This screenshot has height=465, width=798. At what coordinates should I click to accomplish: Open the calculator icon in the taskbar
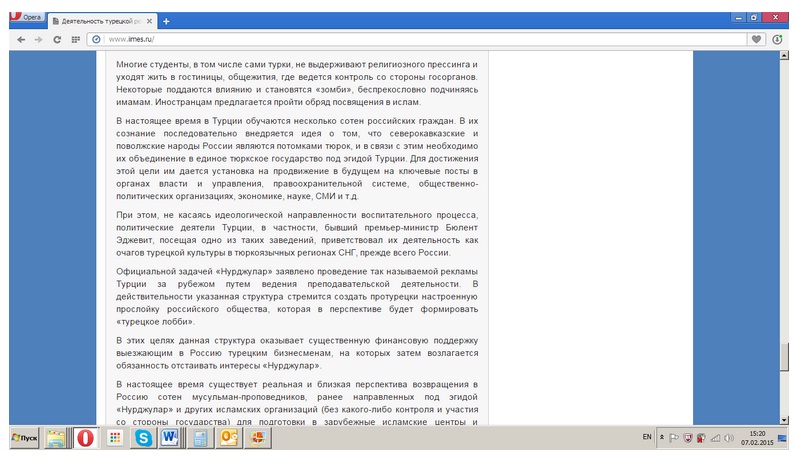click(200, 438)
